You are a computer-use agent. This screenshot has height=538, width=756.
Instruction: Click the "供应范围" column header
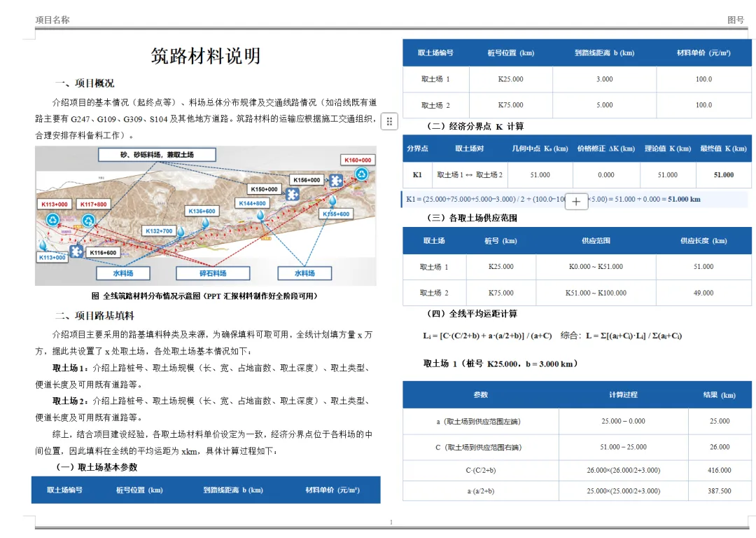coord(596,241)
